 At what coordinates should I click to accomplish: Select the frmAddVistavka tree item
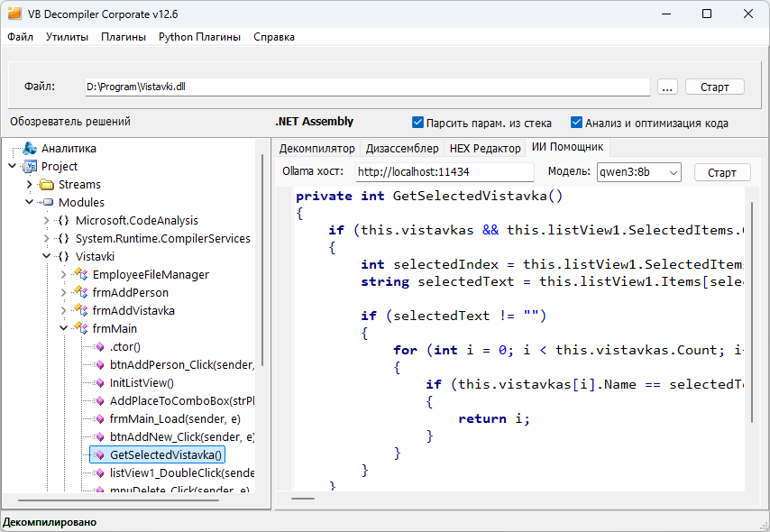coord(133,310)
